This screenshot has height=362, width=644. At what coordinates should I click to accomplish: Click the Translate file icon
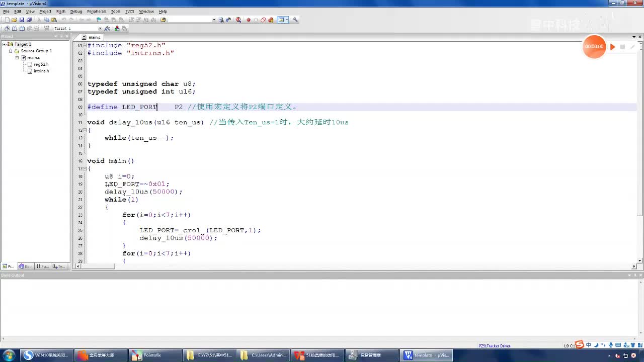click(7, 28)
